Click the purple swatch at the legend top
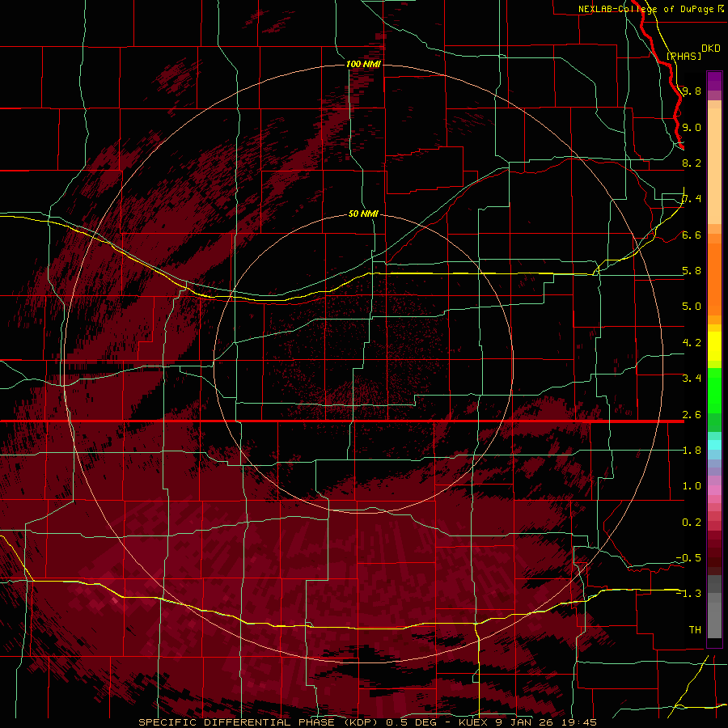Image resolution: width=728 pixels, height=728 pixels. click(714, 81)
